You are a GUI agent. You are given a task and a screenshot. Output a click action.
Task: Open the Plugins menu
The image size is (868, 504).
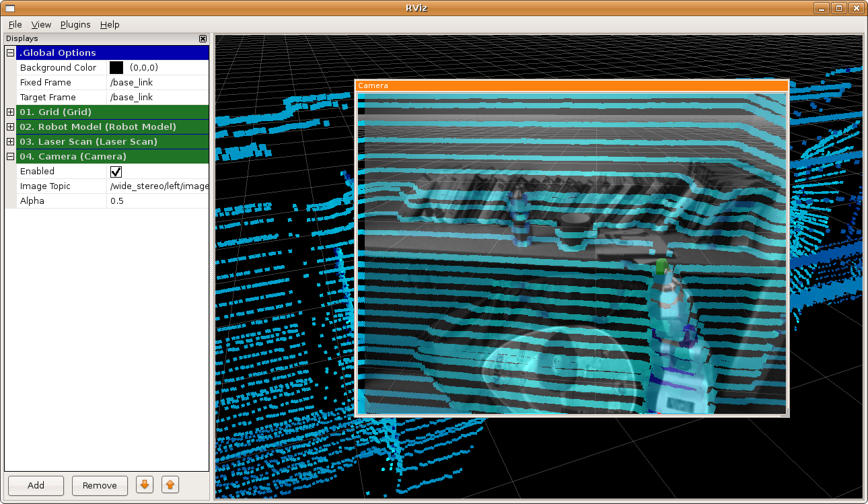click(x=75, y=25)
